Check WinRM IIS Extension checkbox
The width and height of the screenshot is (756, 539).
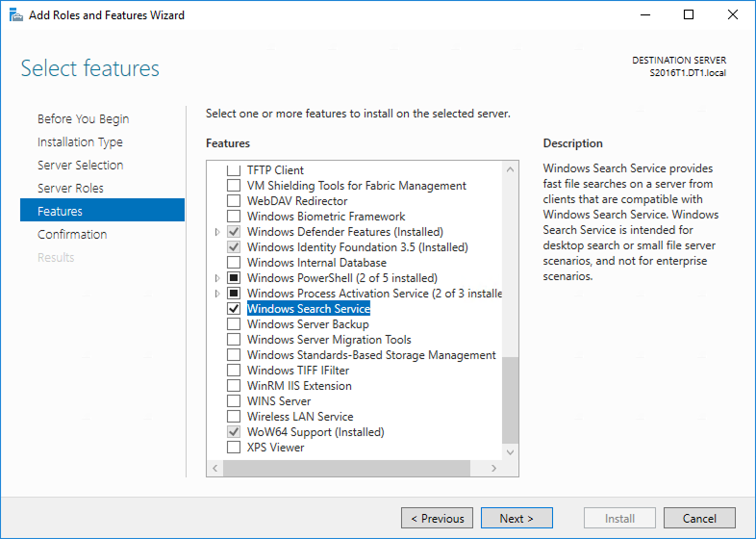click(234, 386)
